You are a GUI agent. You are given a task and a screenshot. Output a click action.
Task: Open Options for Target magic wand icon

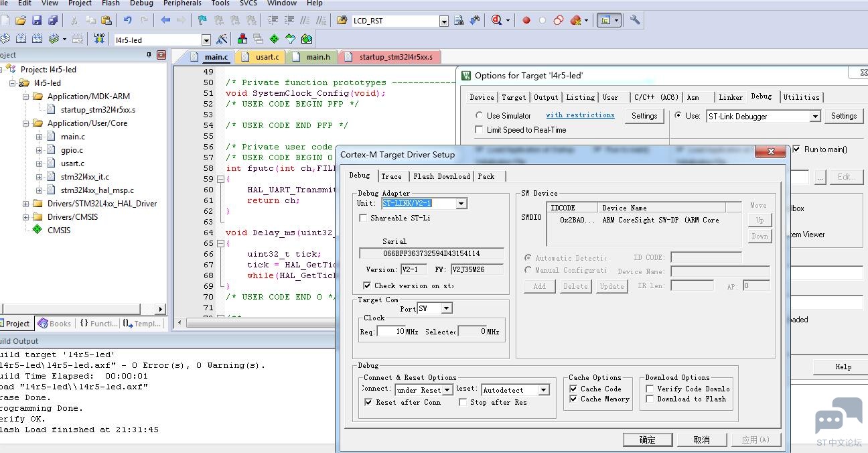[222, 39]
